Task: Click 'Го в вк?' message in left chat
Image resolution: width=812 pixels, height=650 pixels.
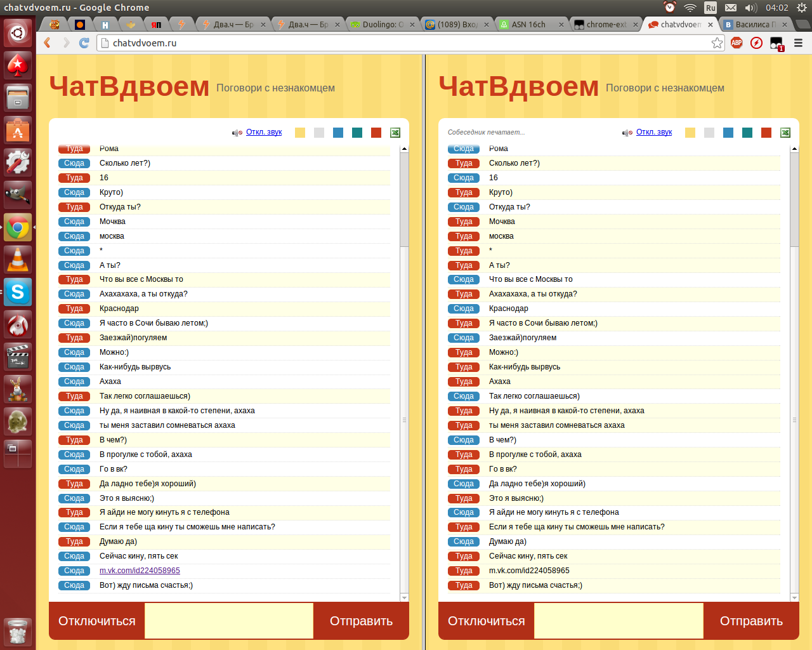Action: pos(114,469)
